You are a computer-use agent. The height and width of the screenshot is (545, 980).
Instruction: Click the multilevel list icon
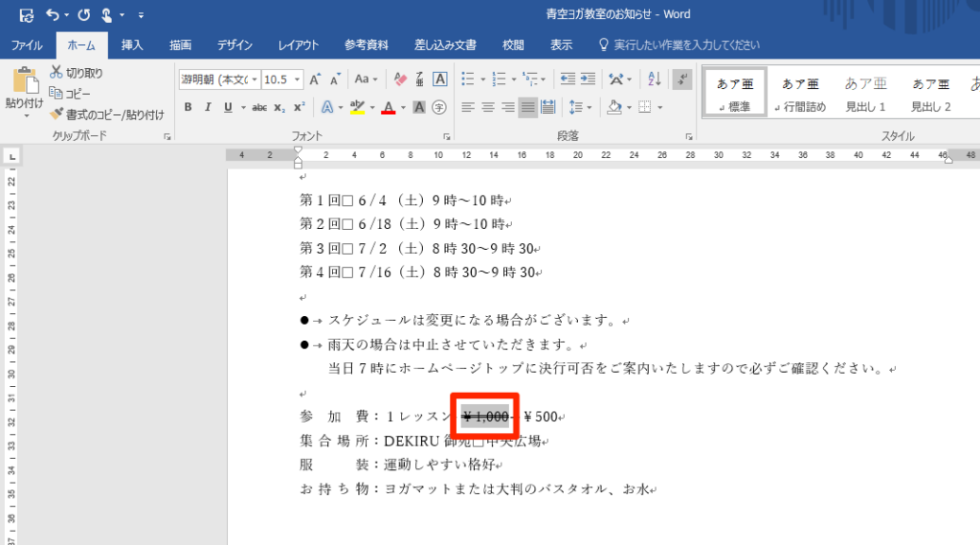[x=530, y=79]
